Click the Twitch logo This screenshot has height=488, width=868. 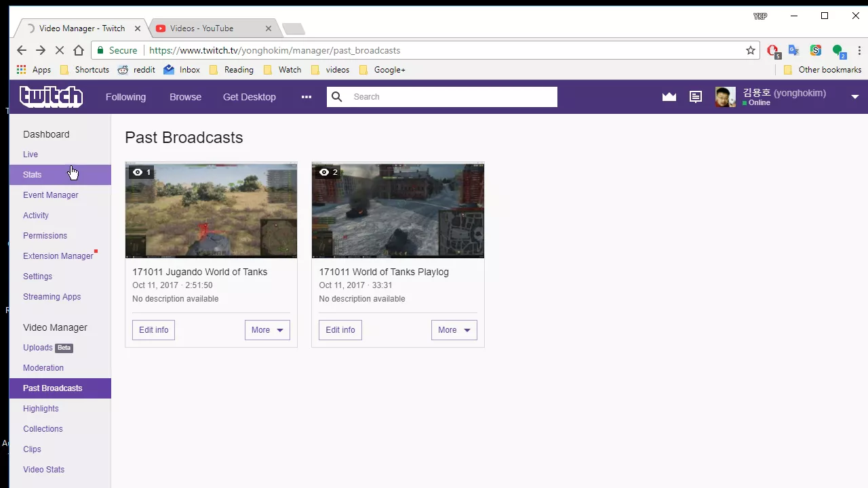pos(52,97)
